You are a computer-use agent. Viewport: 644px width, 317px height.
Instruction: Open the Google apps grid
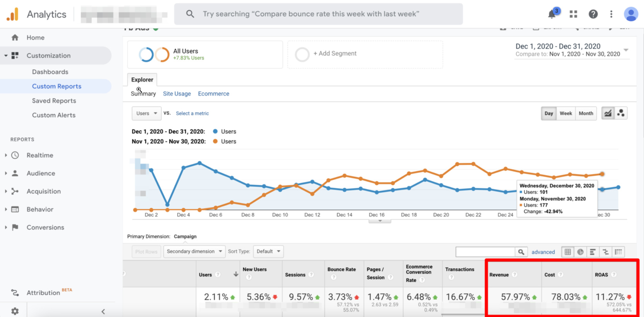coord(573,14)
